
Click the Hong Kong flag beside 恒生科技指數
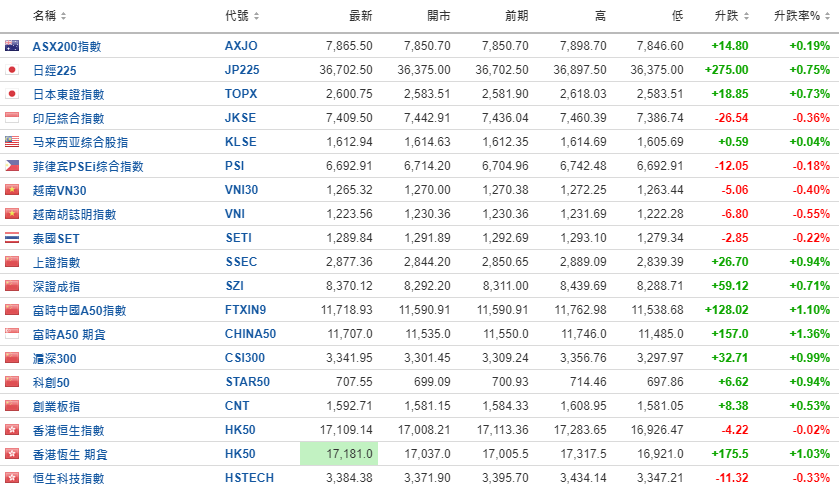12,478
